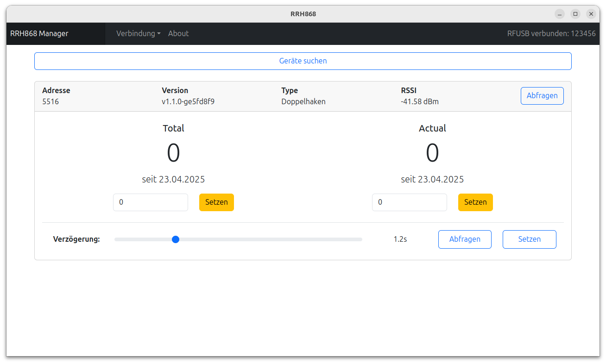Click the right end of Verzögerung slider track
This screenshot has width=606, height=364.
pyautogui.click(x=360, y=239)
